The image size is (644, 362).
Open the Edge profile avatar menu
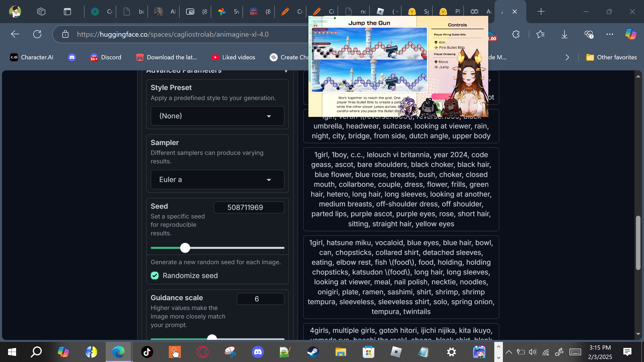[15, 12]
